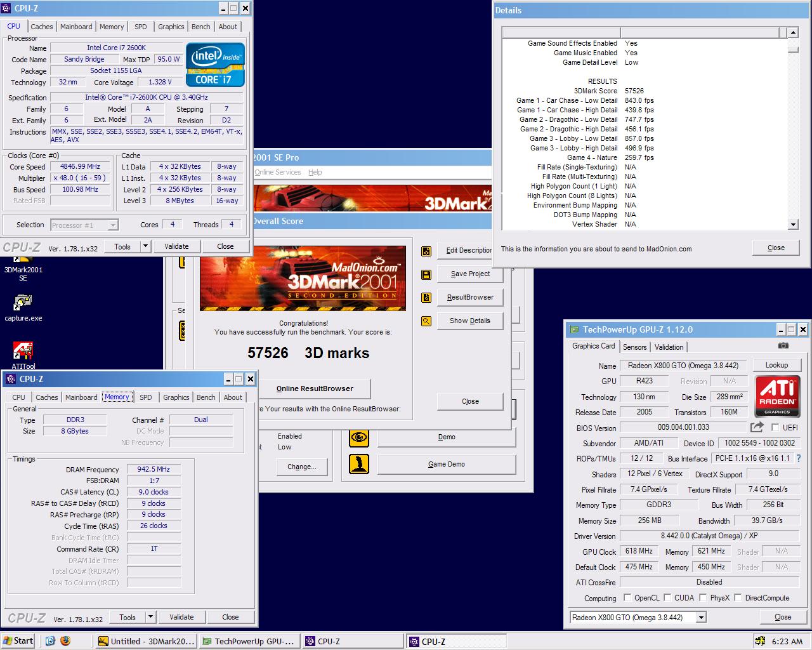This screenshot has width=812, height=650.
Task: Click the Game Demo button
Action: tap(447, 464)
